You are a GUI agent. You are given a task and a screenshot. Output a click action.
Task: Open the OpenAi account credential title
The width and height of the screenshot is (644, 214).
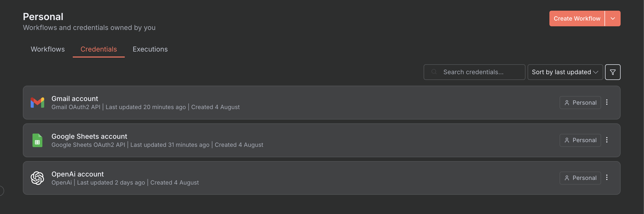click(x=78, y=174)
